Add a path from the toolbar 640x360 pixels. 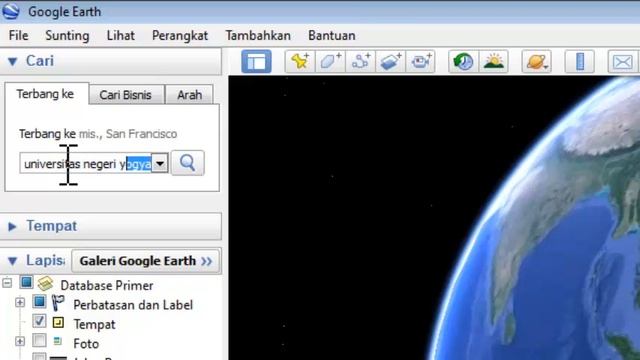coord(360,62)
